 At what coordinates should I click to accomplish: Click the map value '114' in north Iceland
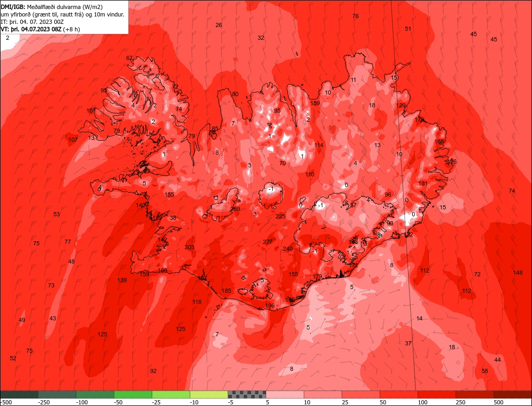(319, 145)
